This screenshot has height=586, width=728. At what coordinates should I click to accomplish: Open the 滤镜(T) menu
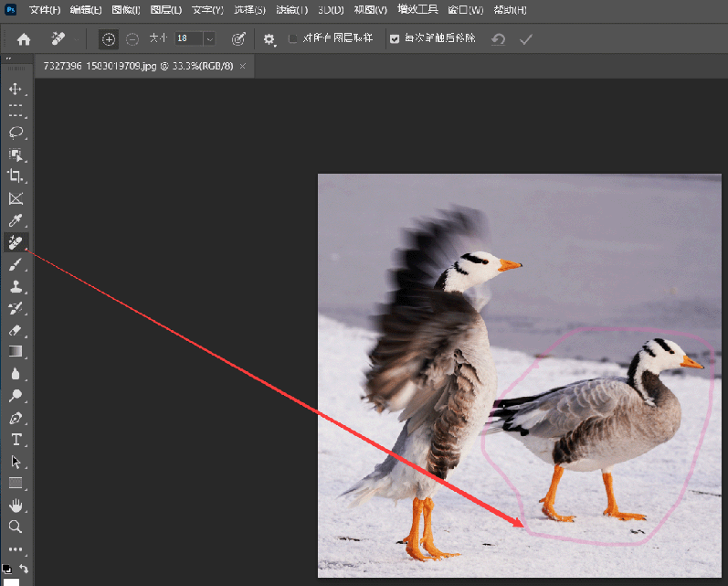(x=291, y=10)
